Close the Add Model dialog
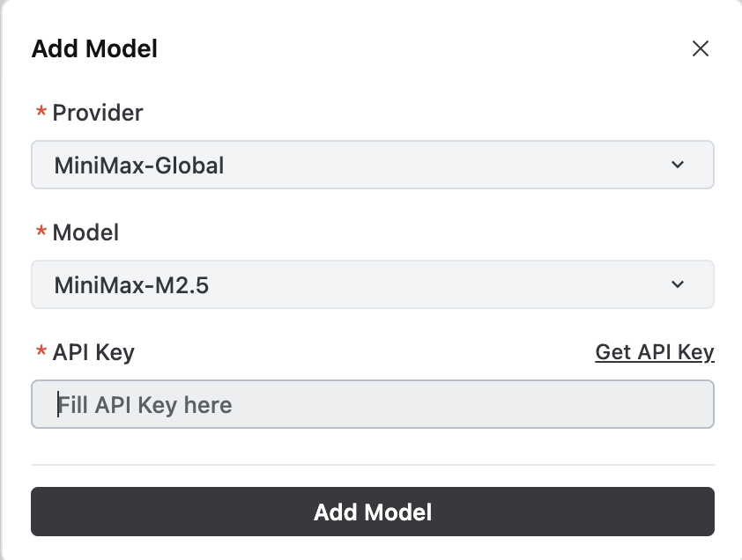Viewport: 742px width, 560px height. [701, 48]
